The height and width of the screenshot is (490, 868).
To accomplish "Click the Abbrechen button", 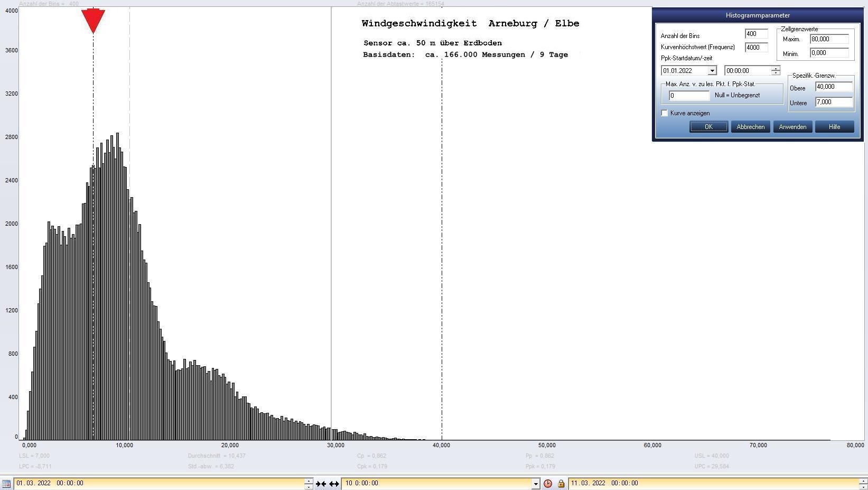I will coord(750,127).
